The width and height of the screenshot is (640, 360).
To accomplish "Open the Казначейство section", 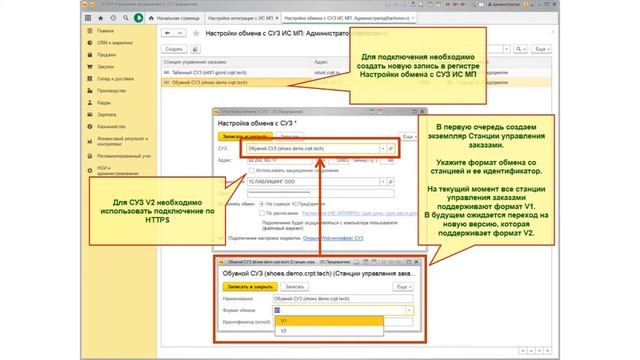I will coord(111,127).
